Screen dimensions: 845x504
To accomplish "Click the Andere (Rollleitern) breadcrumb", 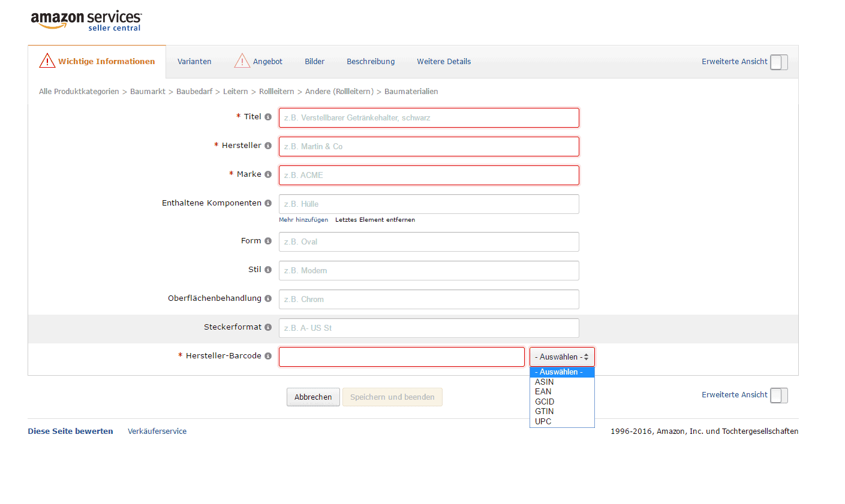I will [339, 92].
